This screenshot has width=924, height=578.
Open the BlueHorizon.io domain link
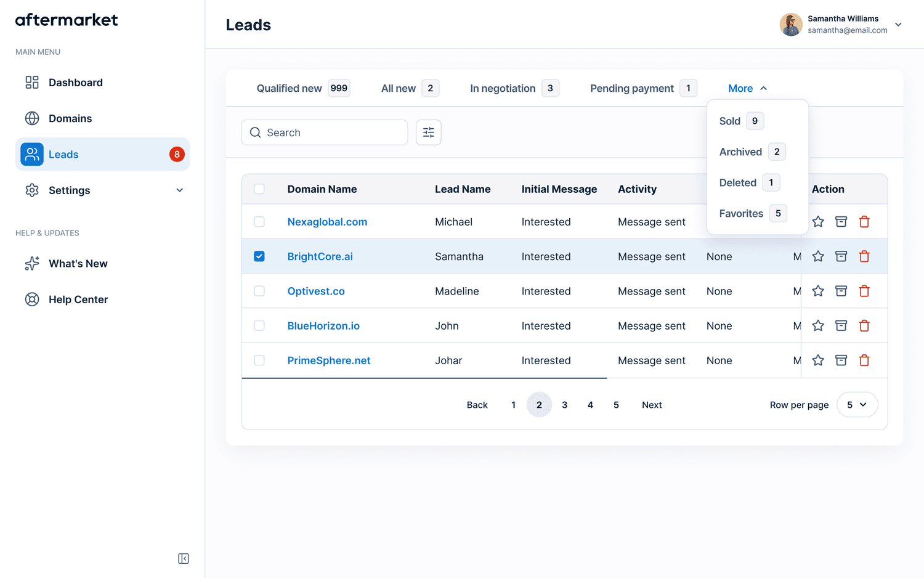323,325
